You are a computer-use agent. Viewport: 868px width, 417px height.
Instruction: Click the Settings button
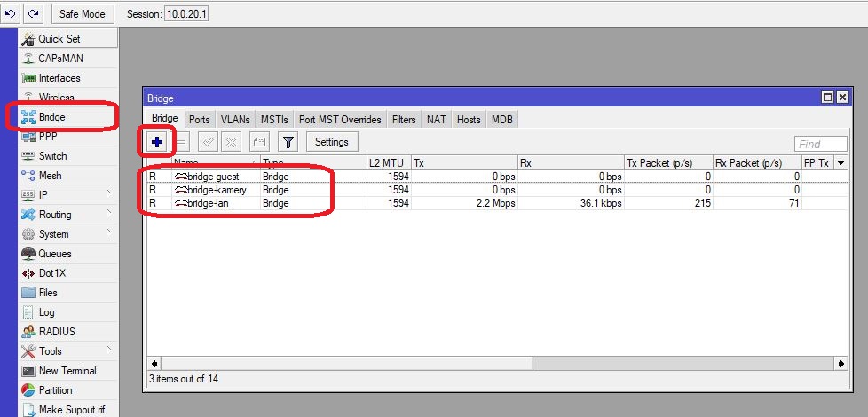[x=332, y=142]
